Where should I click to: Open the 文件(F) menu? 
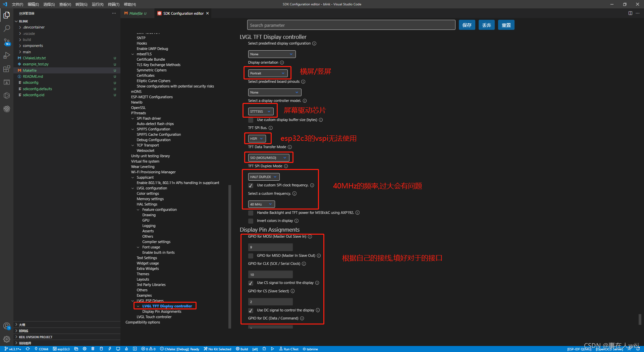coord(17,4)
